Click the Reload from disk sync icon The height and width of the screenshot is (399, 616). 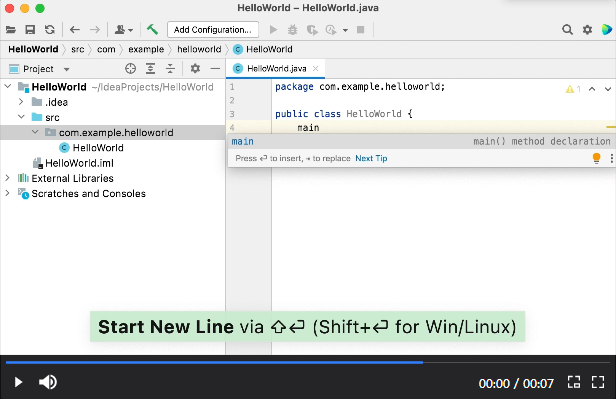coord(50,29)
